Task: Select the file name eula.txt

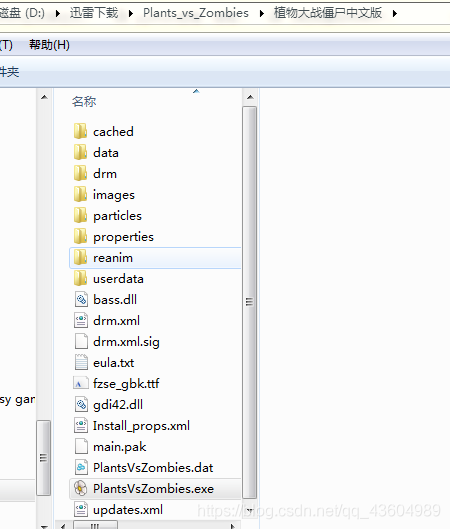Action: (x=114, y=363)
